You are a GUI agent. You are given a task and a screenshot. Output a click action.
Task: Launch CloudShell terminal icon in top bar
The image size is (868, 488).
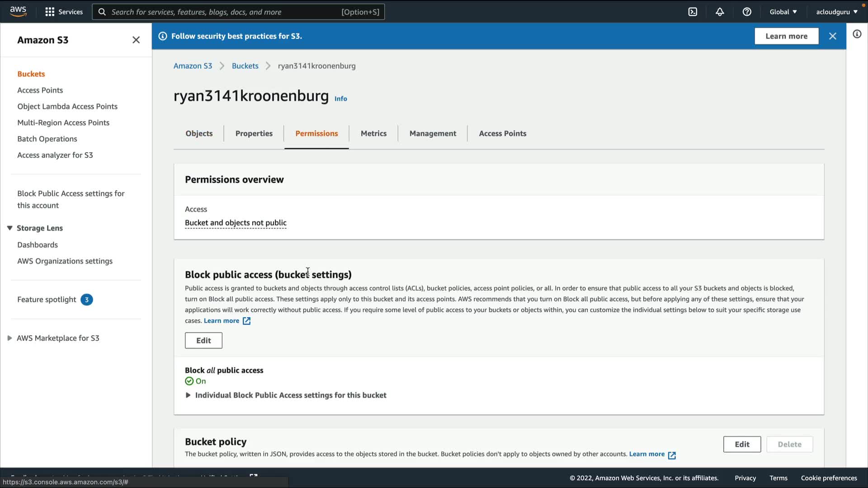(693, 12)
